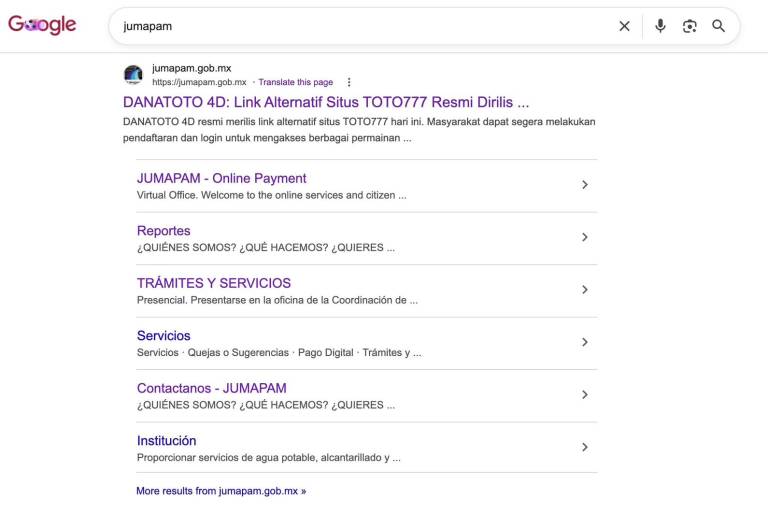Expand the Institución result chevron
Image resolution: width=768 pixels, height=512 pixels.
[x=585, y=447]
